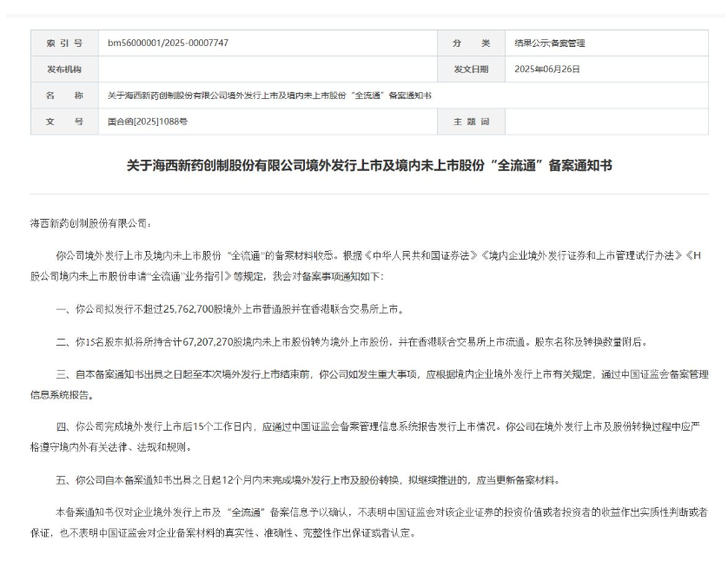Click the final paragraph starting 本备案通知书仅对企业
The image size is (728, 561).
369,523
